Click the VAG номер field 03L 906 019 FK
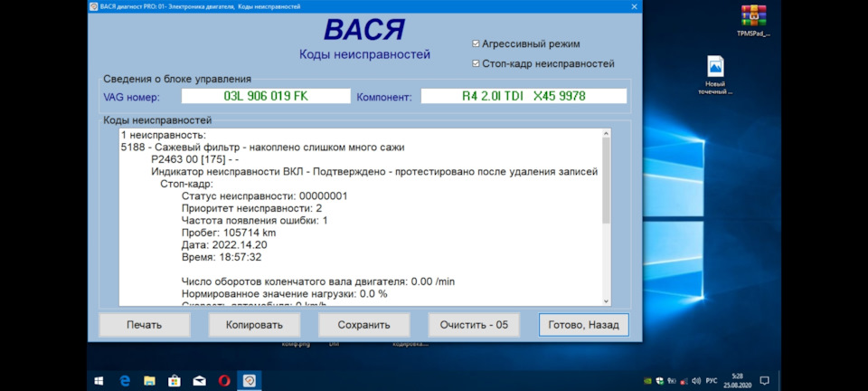 click(x=266, y=96)
